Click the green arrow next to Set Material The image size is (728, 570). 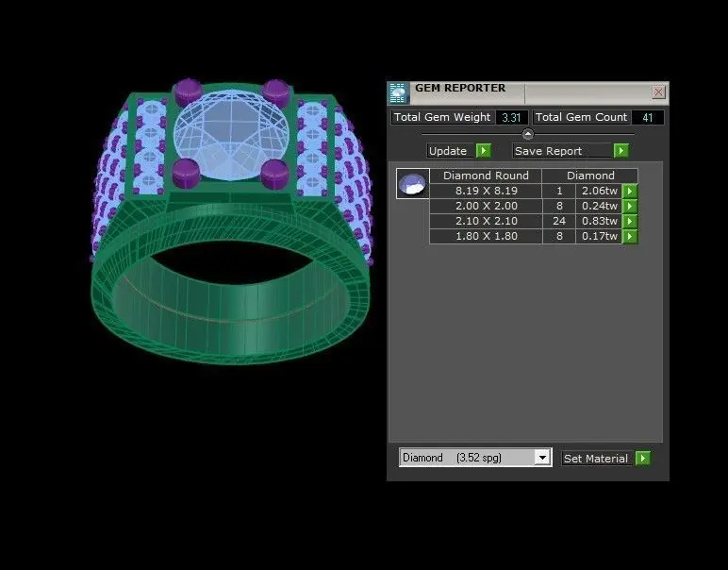click(x=643, y=459)
